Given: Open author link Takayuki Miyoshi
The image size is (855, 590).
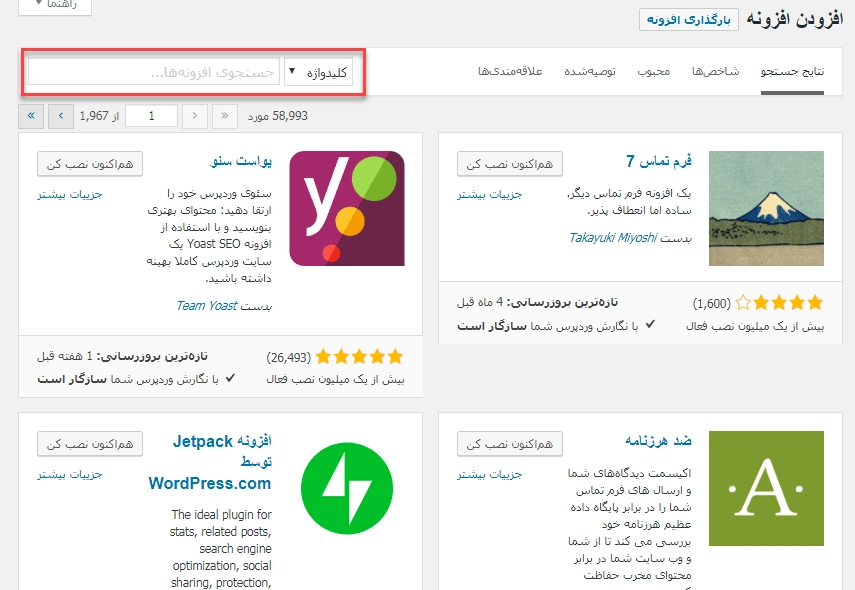Looking at the screenshot, I should click(613, 237).
